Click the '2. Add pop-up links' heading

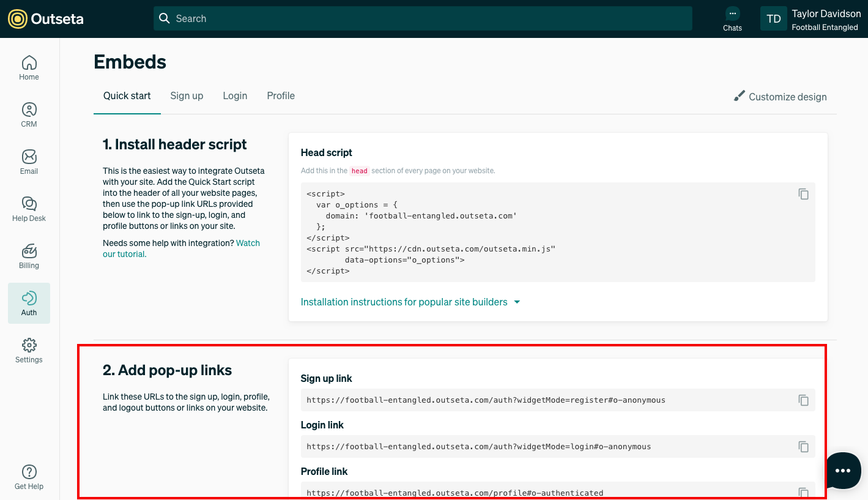point(167,370)
